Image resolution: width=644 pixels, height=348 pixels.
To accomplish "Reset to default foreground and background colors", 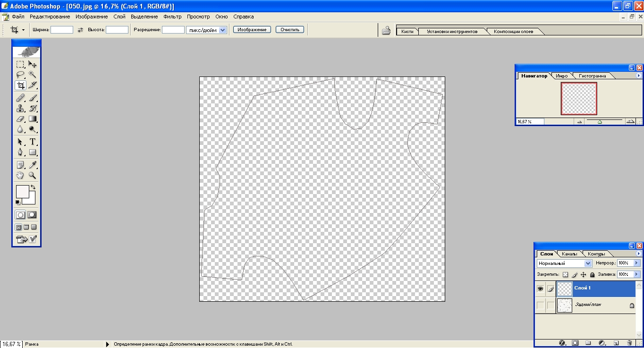I will (18, 202).
